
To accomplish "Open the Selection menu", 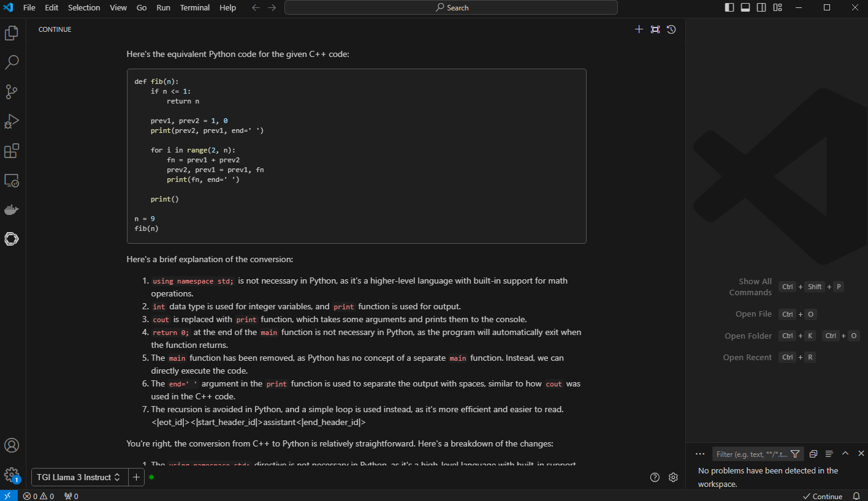I will (x=84, y=7).
